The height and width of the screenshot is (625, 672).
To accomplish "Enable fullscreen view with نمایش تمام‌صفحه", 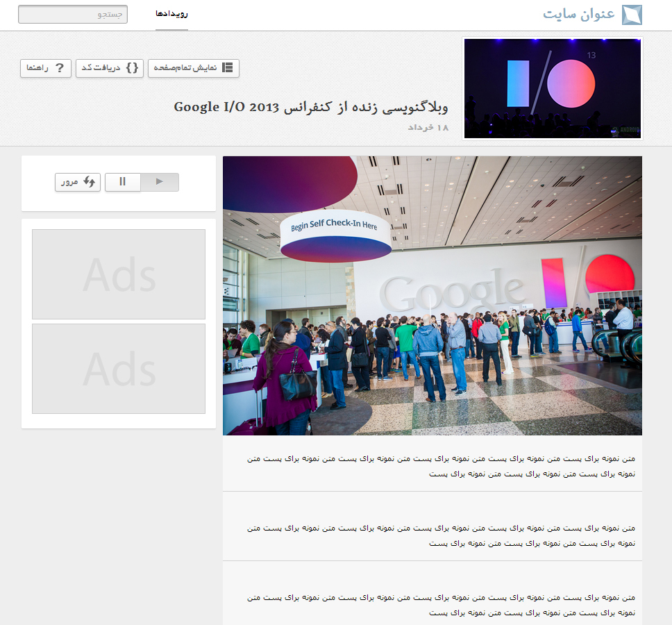I will (x=194, y=68).
